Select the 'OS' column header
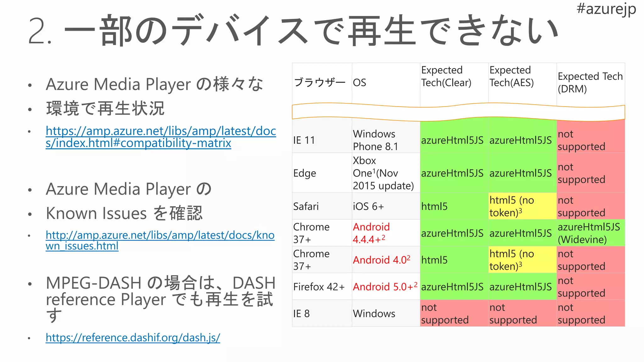 tap(386, 83)
